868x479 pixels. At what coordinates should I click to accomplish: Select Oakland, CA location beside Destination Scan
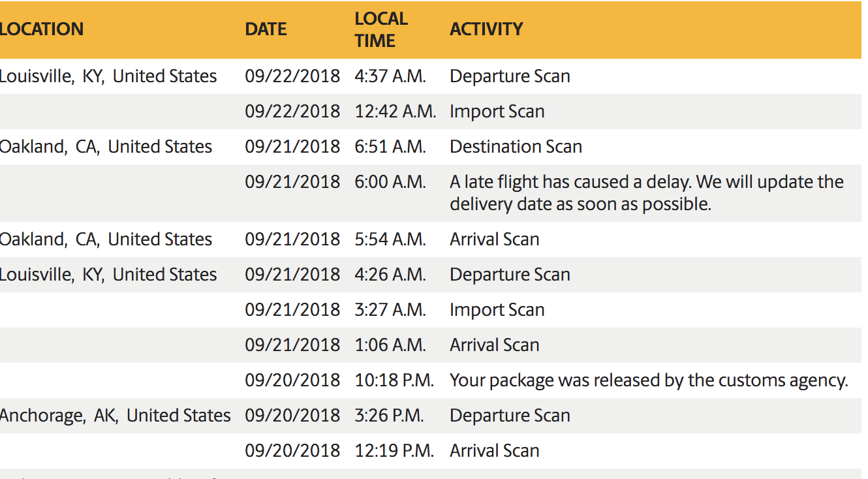106,147
